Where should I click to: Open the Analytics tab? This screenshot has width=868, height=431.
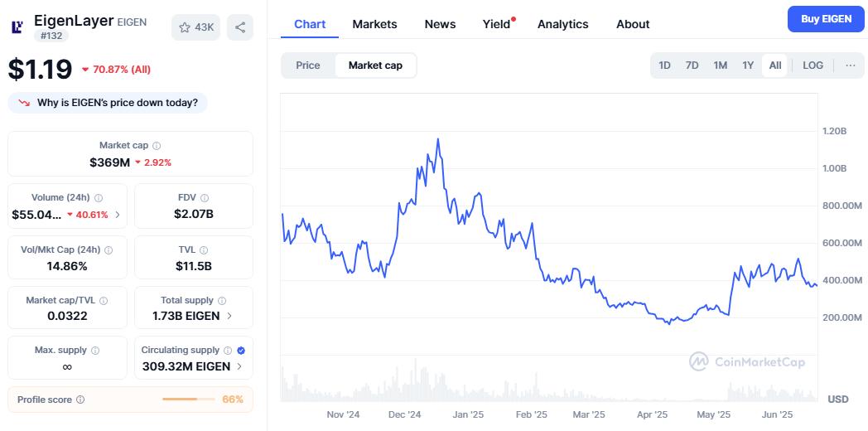562,24
